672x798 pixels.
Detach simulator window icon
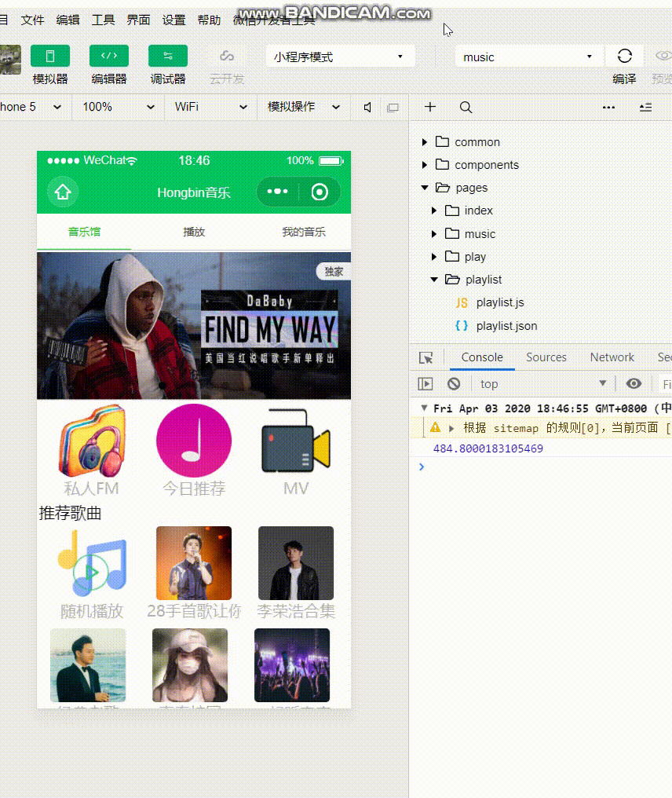click(393, 108)
